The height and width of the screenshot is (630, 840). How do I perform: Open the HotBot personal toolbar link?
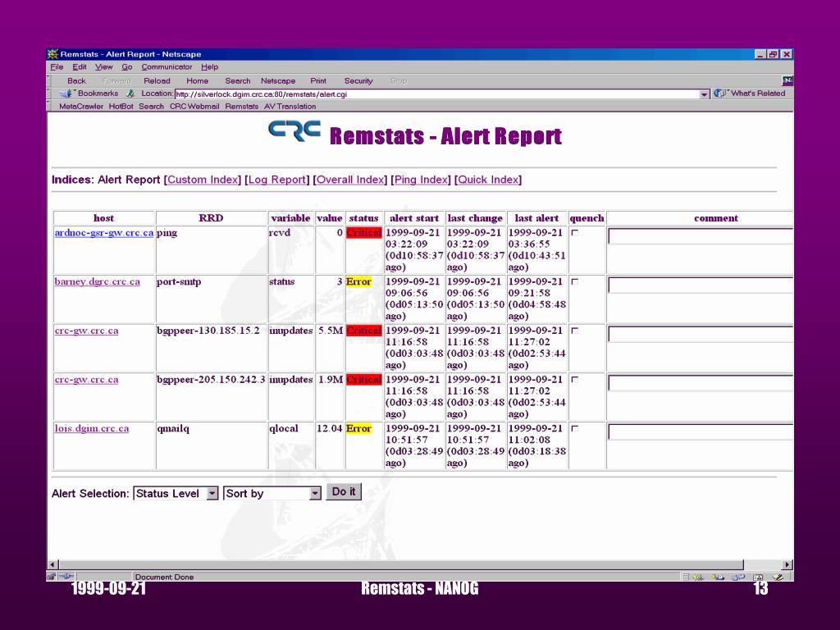121,107
